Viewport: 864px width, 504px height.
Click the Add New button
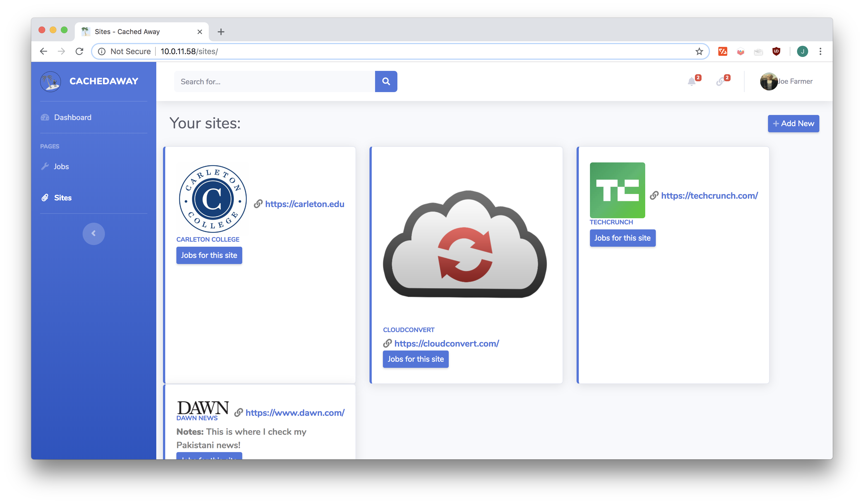tap(793, 123)
